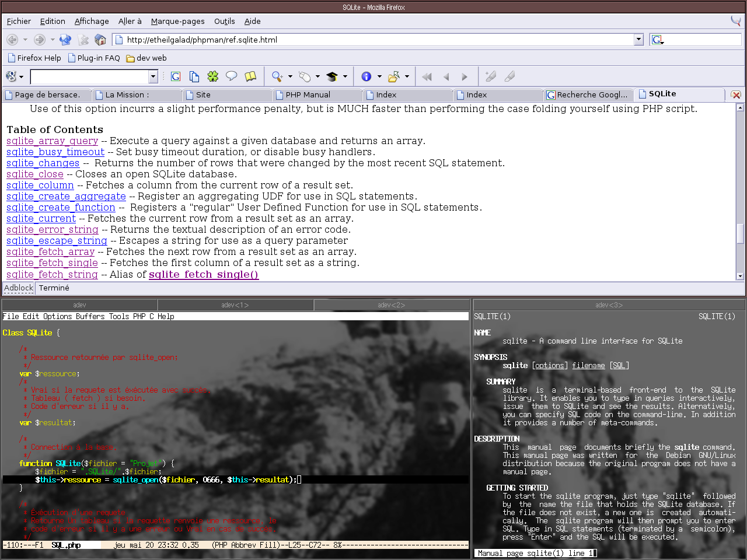
Task: Click the double left arrow icon
Action: click(427, 76)
